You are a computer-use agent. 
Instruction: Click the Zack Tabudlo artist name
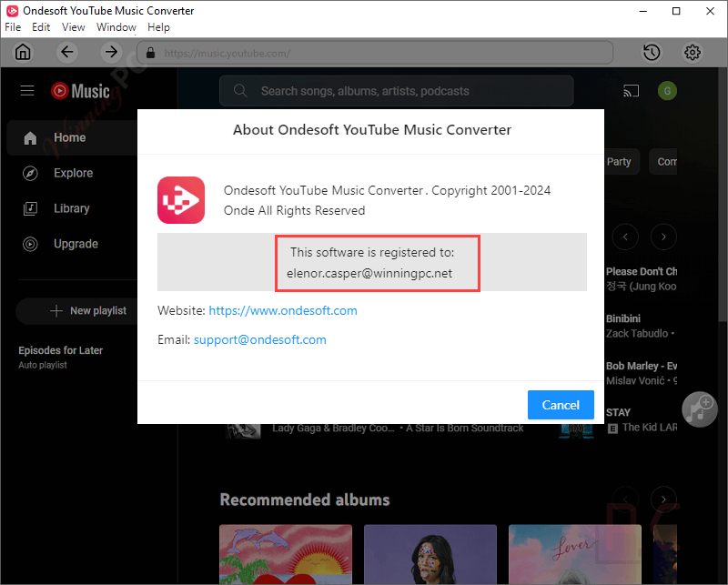[x=637, y=333]
